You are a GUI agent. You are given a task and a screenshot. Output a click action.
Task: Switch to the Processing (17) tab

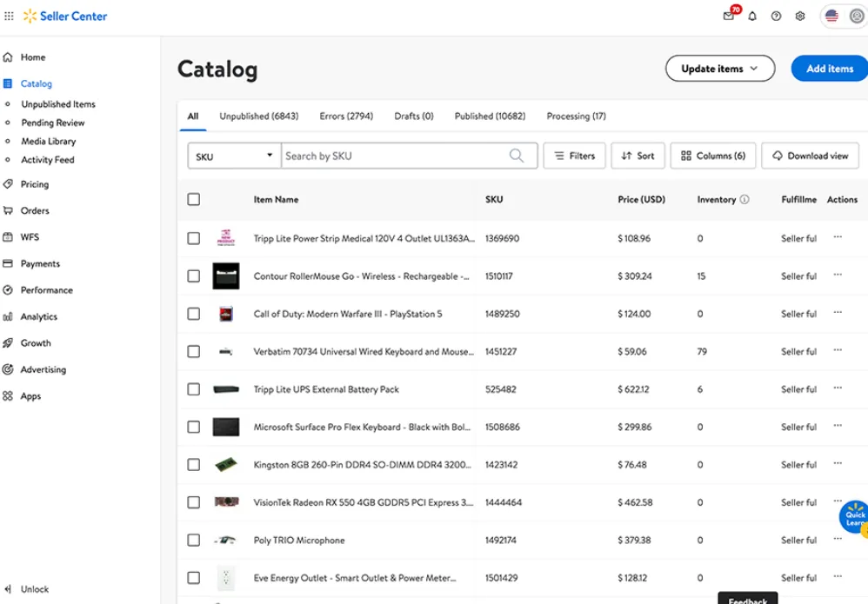576,116
